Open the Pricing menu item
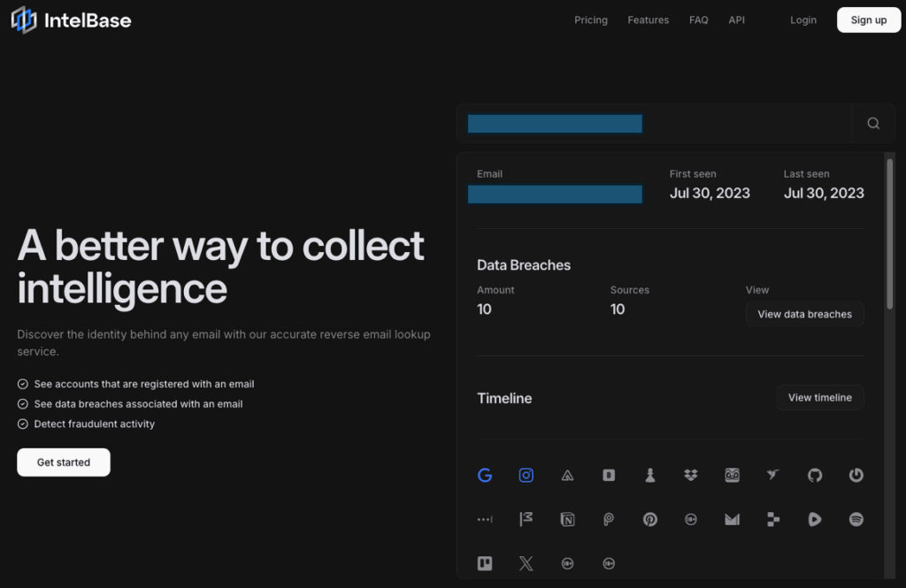The image size is (906, 588). (x=591, y=19)
